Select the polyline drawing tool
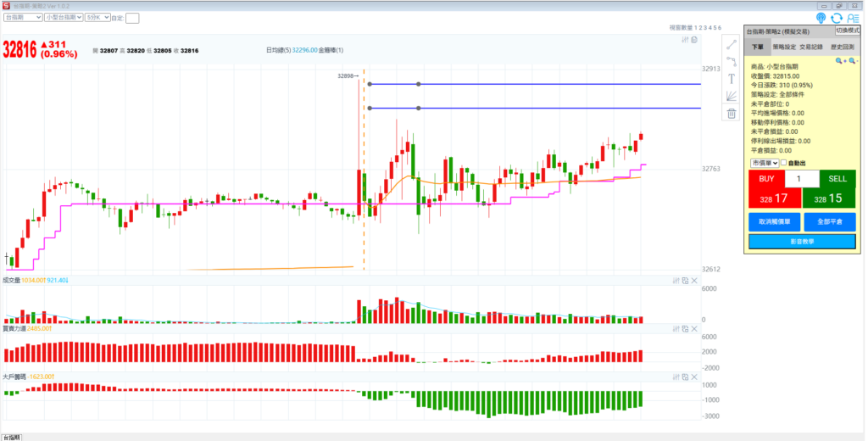The width and height of the screenshot is (868, 441). coord(732,61)
